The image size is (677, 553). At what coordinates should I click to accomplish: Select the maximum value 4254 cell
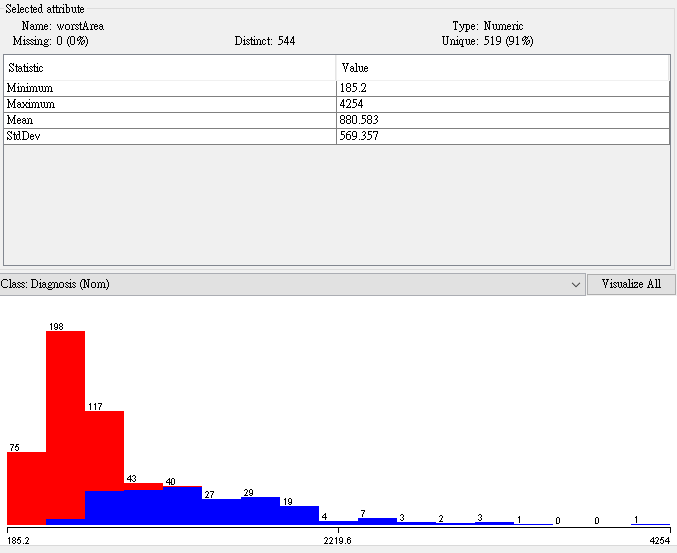point(503,104)
